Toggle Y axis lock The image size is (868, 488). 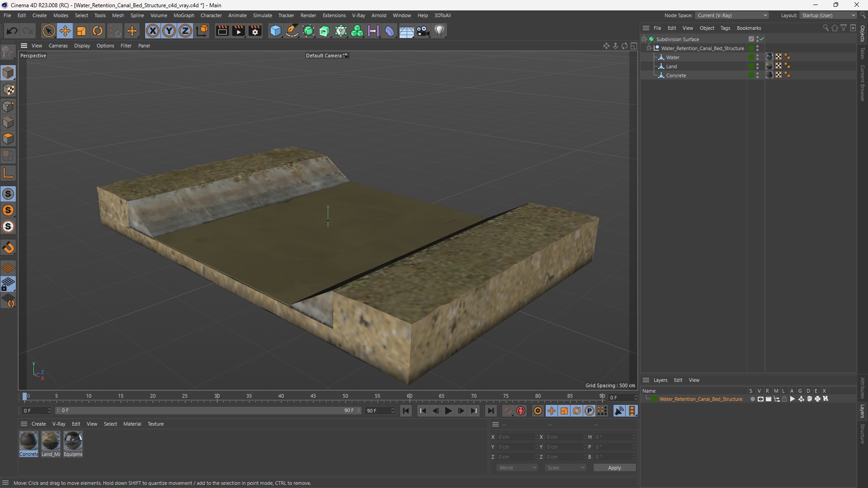point(169,31)
